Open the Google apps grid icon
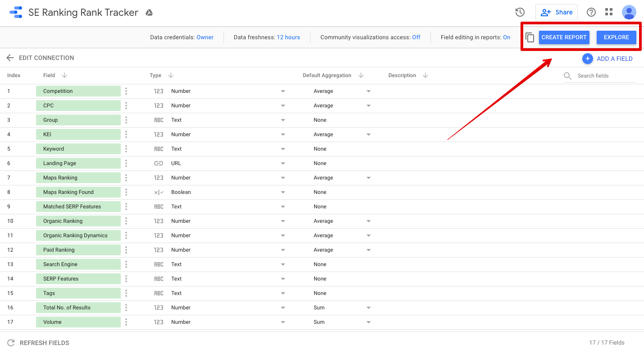The image size is (644, 350). click(x=609, y=12)
